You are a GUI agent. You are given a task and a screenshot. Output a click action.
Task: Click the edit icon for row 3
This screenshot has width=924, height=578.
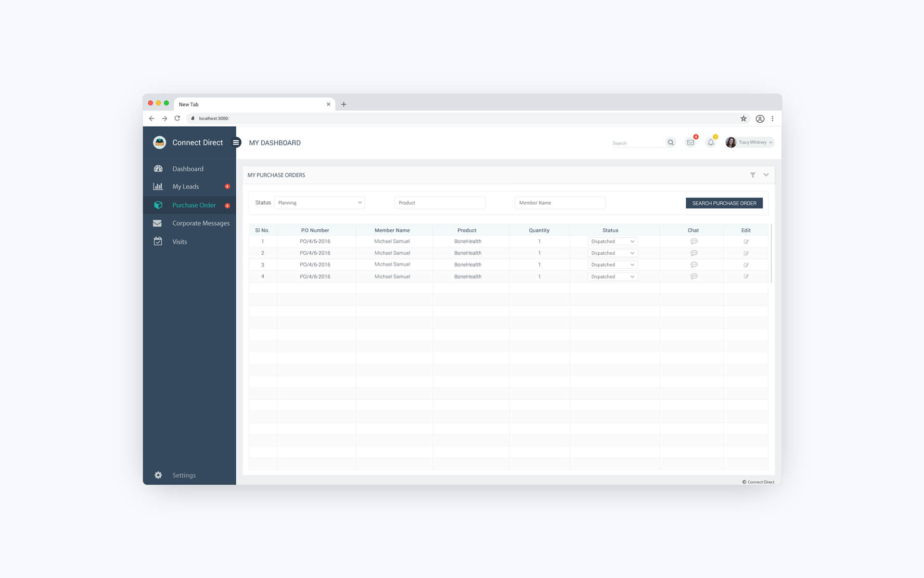746,265
